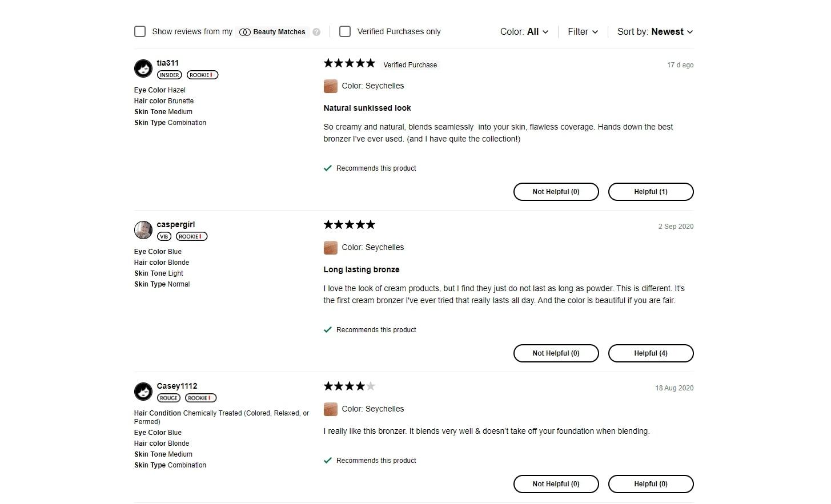Enable Show reviews from my Beauty Matches
831x504 pixels.
pyautogui.click(x=140, y=31)
